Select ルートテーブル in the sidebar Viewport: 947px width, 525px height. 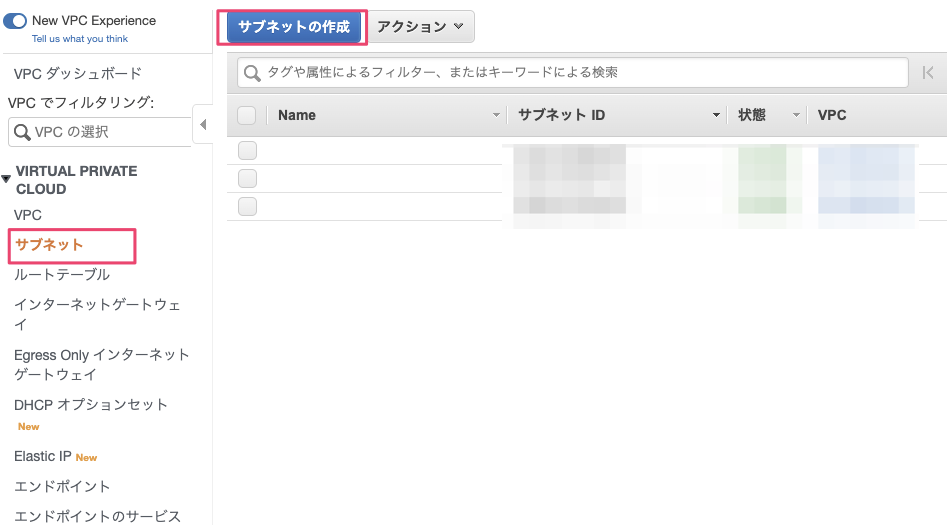click(x=62, y=274)
